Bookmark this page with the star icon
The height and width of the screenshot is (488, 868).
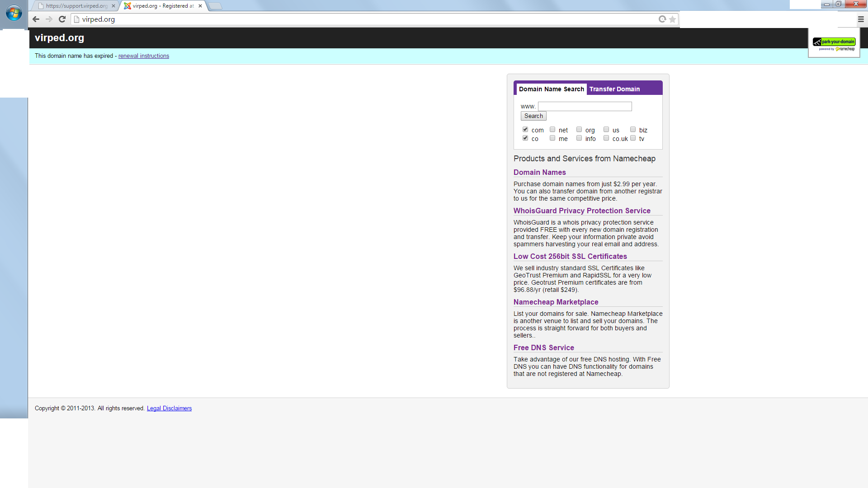[672, 19]
